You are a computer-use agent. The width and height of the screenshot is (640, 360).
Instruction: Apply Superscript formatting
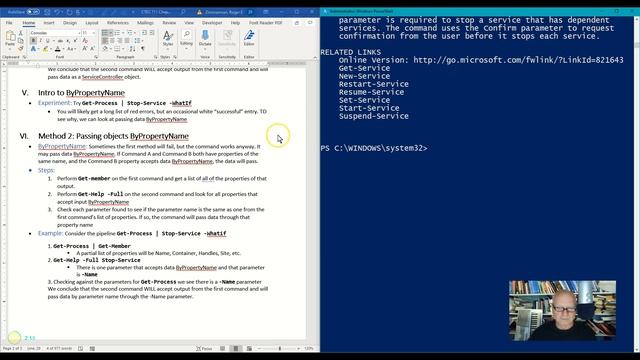pyautogui.click(x=76, y=41)
